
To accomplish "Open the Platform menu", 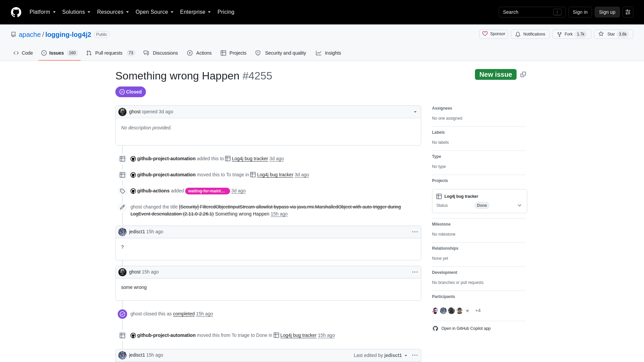I will (x=43, y=12).
